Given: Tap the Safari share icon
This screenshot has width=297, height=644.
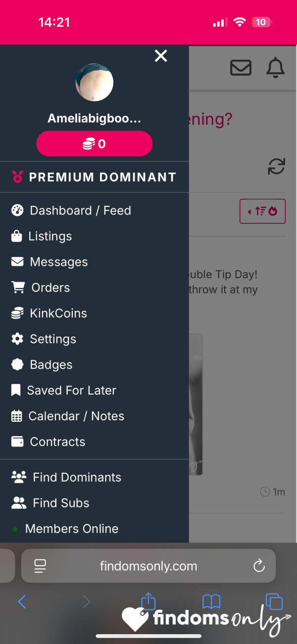Looking at the screenshot, I should click(x=148, y=601).
